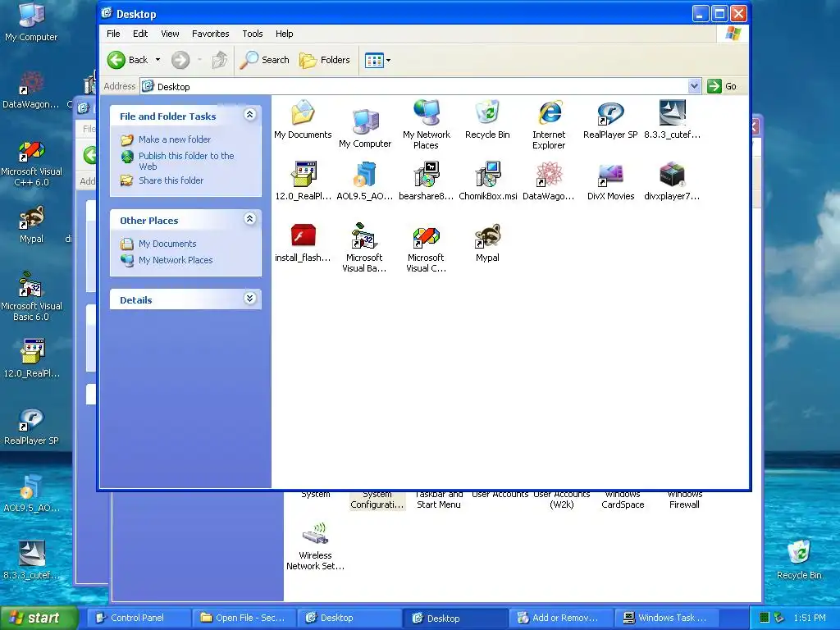Select My Computer icon on the desktop wallpaper
This screenshot has width=840, height=630.
click(x=31, y=22)
